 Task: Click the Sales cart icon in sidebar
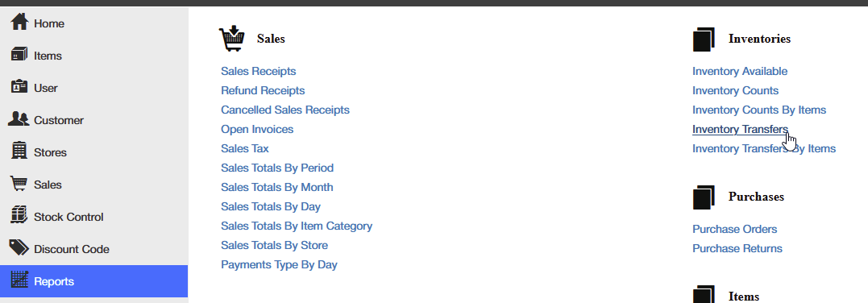19,184
